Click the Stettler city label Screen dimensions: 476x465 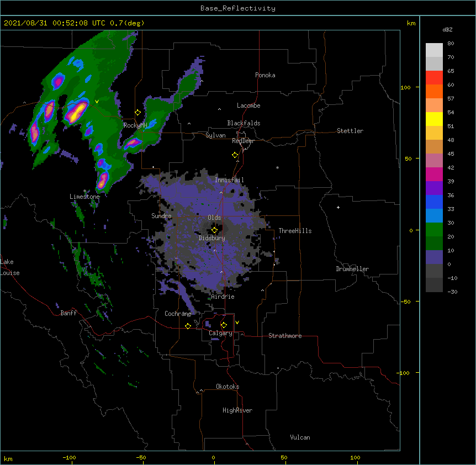350,131
